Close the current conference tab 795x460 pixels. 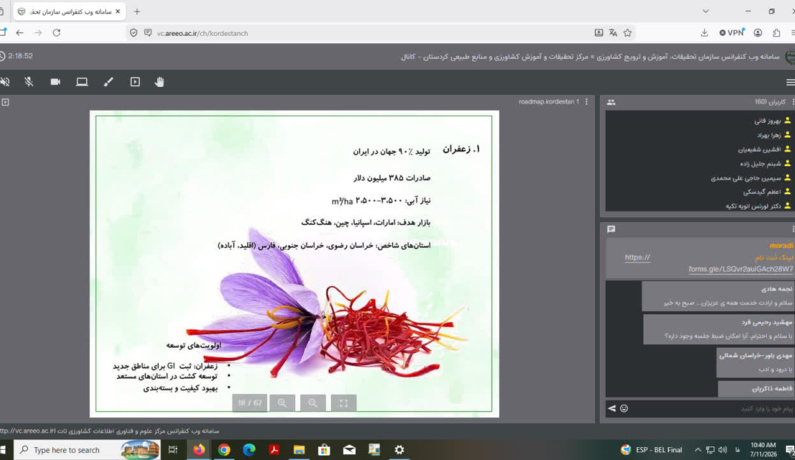click(118, 11)
